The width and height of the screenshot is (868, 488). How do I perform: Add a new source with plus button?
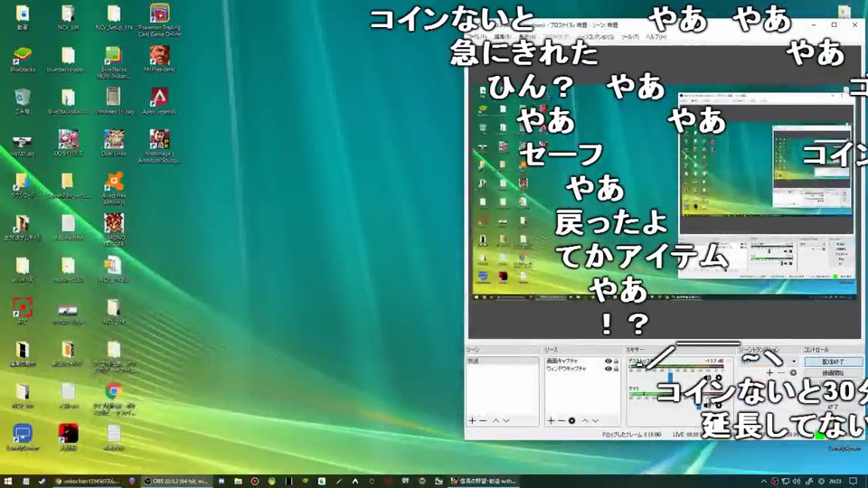pos(551,421)
